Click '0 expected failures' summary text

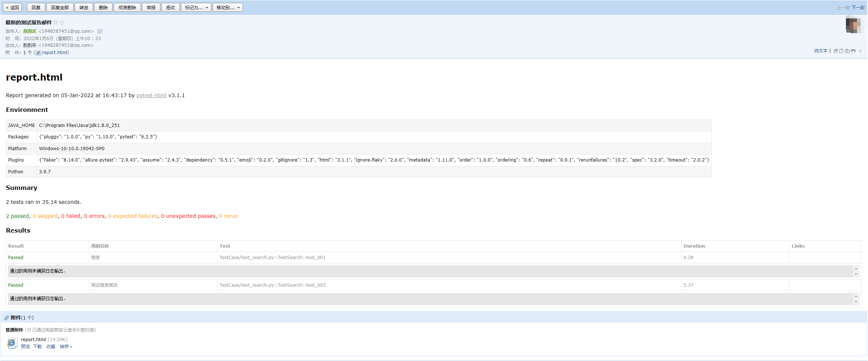coord(133,216)
